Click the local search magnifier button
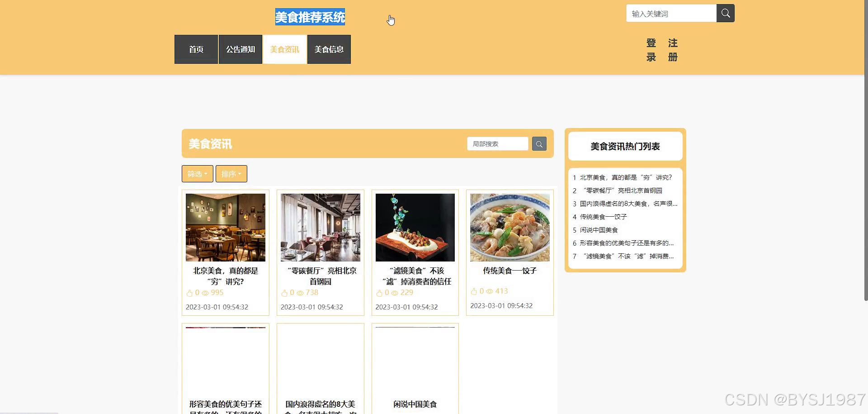 [539, 144]
